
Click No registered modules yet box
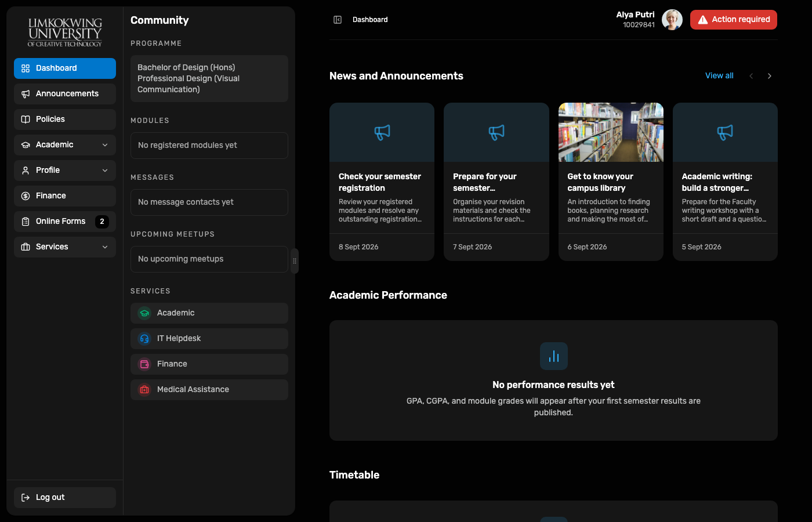tap(209, 146)
